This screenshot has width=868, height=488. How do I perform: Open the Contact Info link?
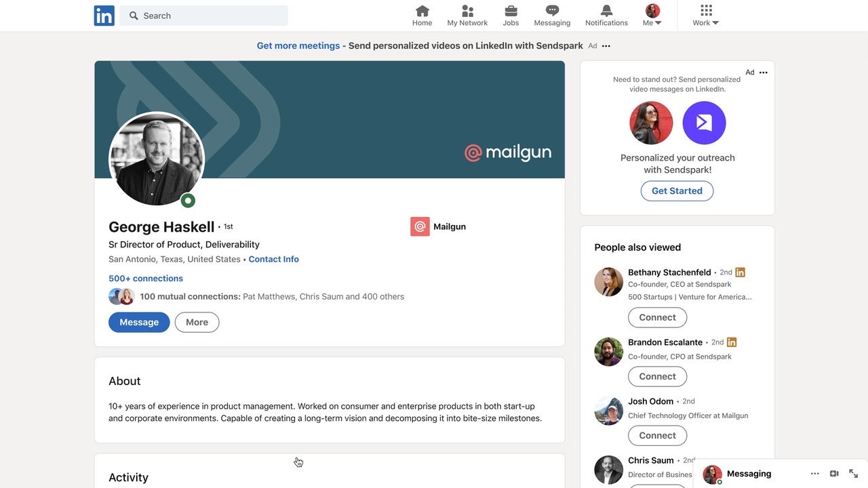[x=273, y=260]
